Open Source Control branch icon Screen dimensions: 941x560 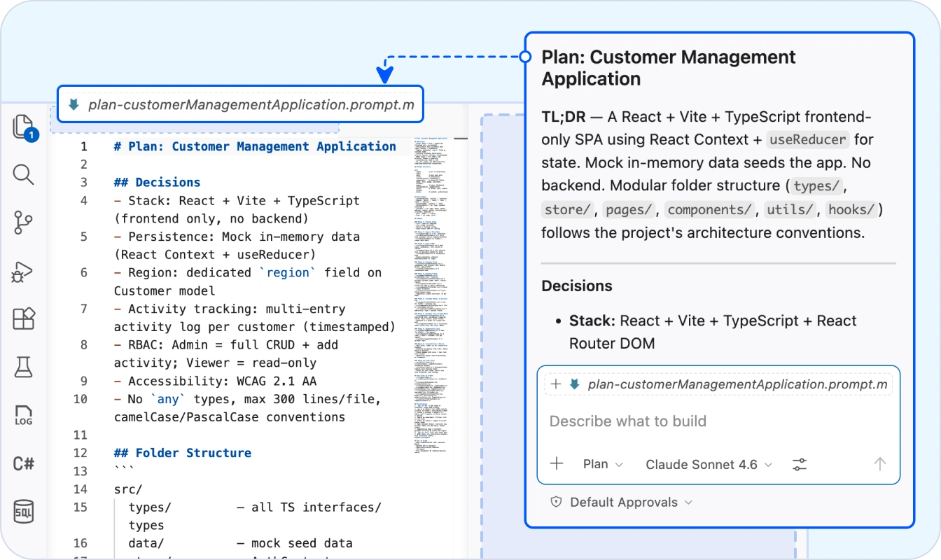[x=24, y=223]
